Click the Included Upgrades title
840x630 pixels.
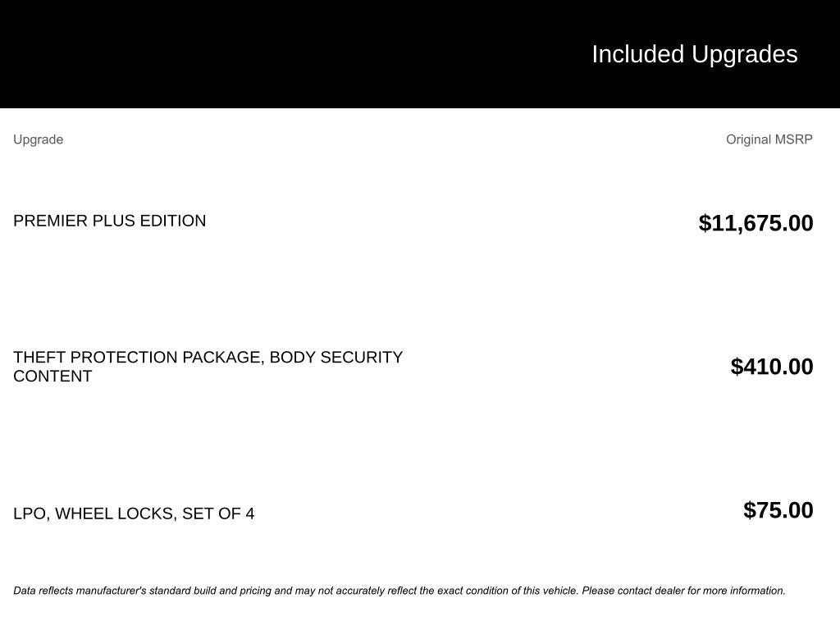point(694,54)
